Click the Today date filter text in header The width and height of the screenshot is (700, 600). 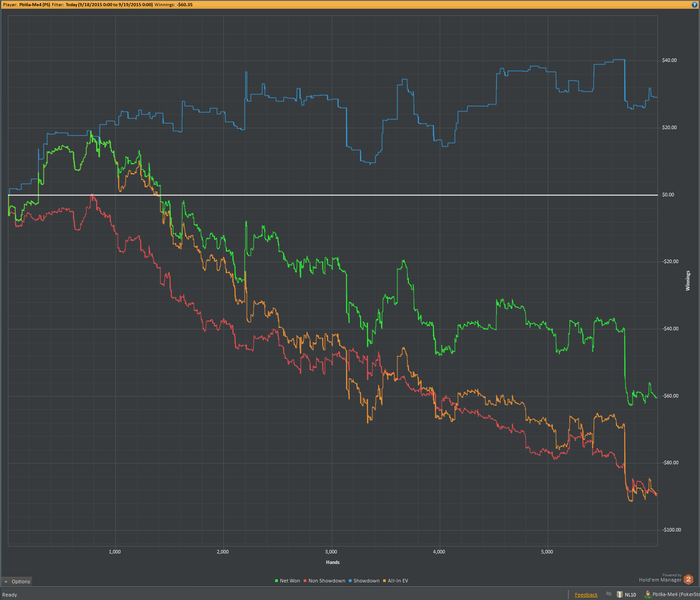coord(109,4)
